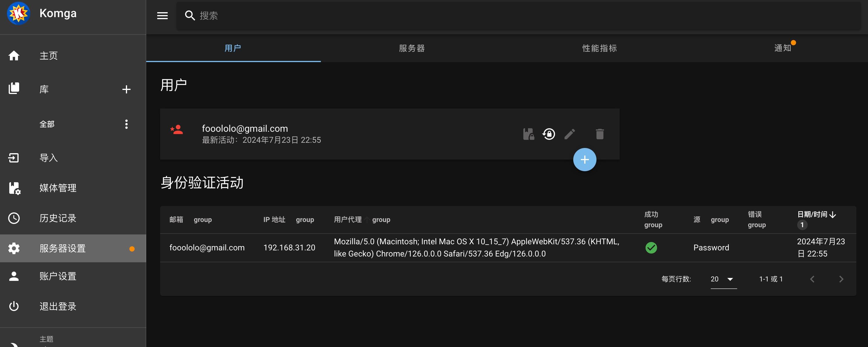
Task: Toggle the hamburger navigation menu
Action: tap(162, 15)
